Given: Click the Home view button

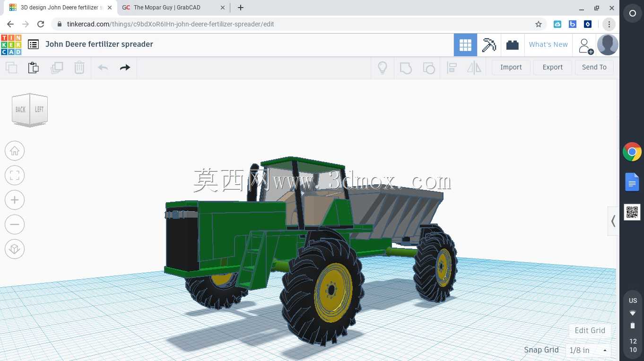Looking at the screenshot, I should click(x=15, y=151).
